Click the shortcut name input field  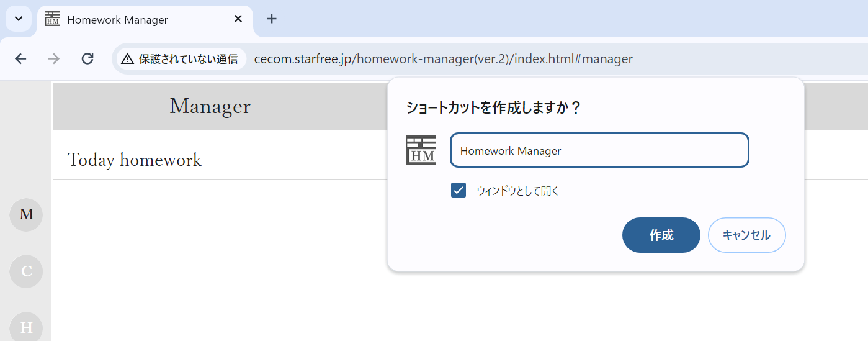[x=599, y=150]
